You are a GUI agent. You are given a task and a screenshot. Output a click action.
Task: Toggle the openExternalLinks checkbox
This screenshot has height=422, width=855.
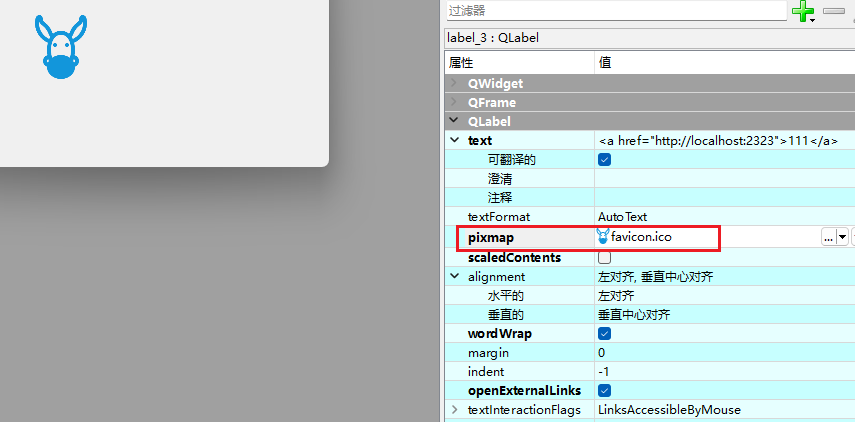click(604, 391)
